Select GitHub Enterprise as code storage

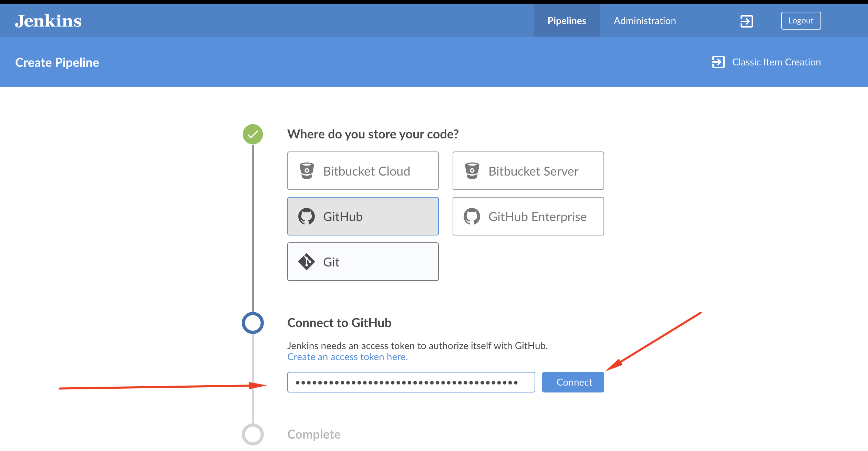[x=528, y=216]
